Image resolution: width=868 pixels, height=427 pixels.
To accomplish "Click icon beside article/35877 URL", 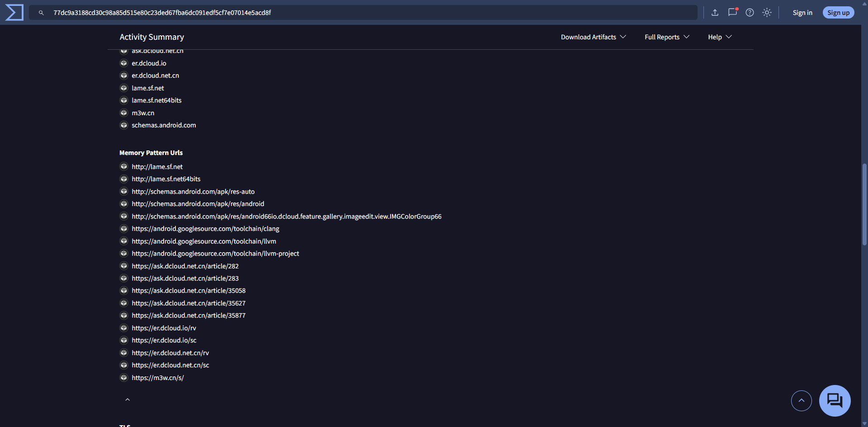I will (x=124, y=315).
